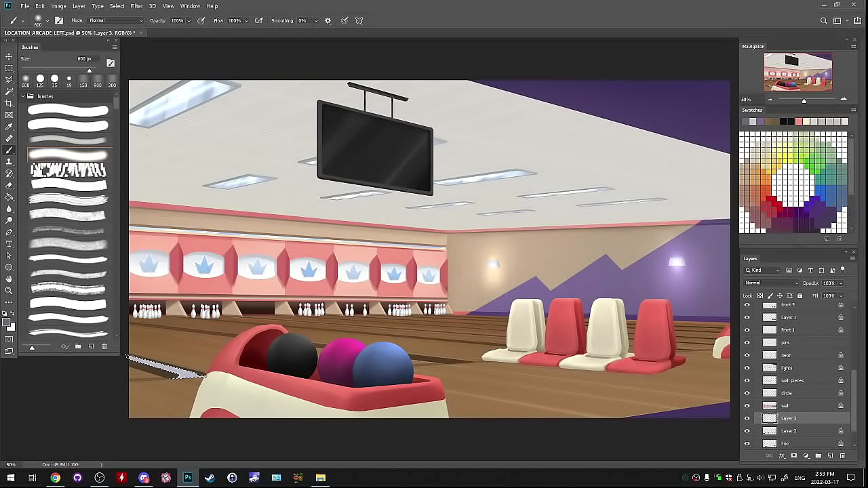This screenshot has width=868, height=488.
Task: Open layer blending mode dropdown
Action: tap(771, 283)
